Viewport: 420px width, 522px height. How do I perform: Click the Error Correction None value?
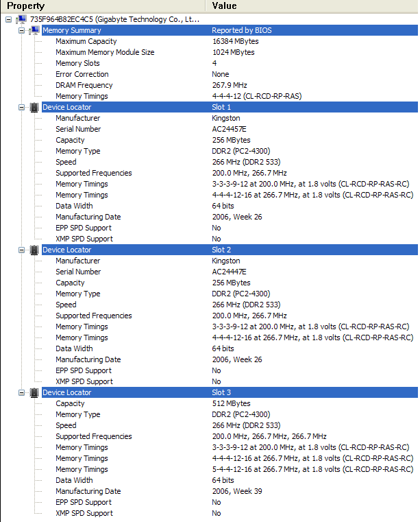click(221, 74)
